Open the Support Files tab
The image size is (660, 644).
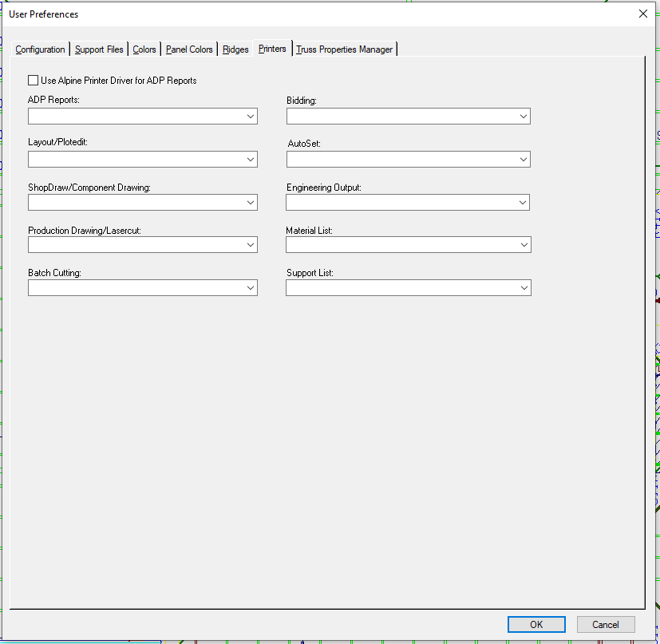pyautogui.click(x=99, y=49)
